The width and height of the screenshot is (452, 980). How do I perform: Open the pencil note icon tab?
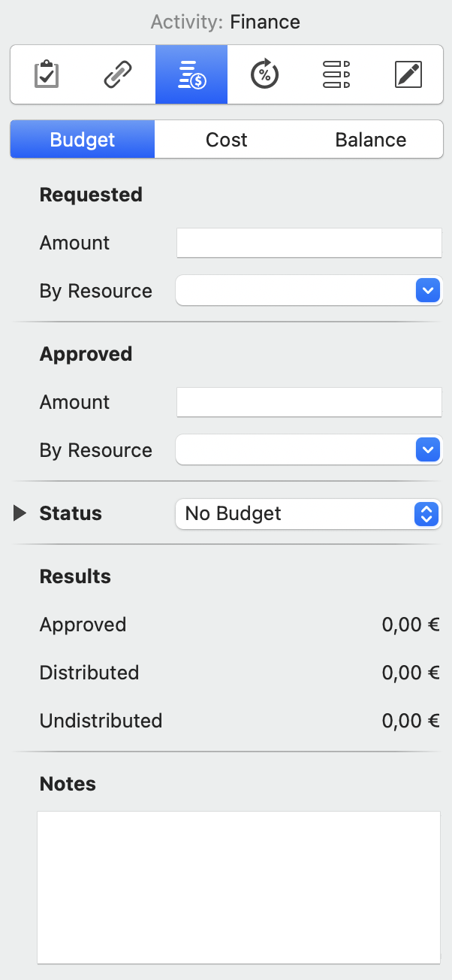tap(408, 74)
